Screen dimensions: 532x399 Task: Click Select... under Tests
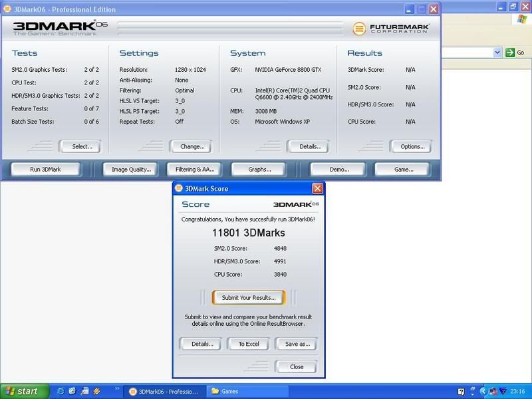pyautogui.click(x=82, y=146)
